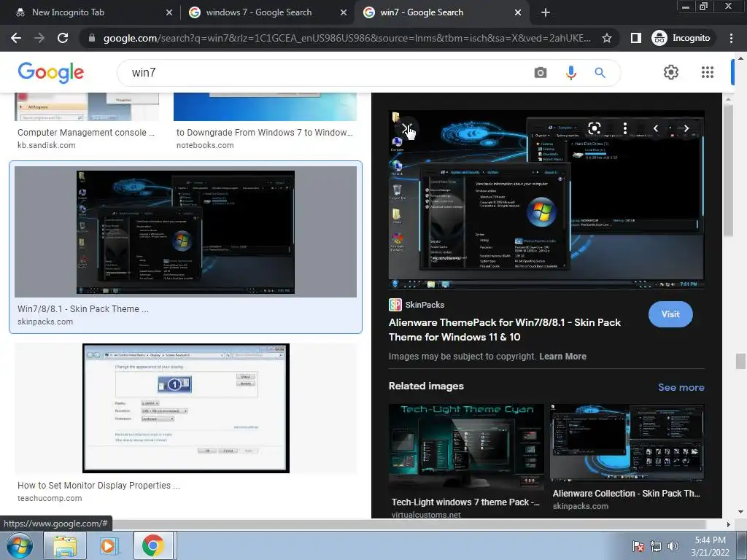The width and height of the screenshot is (747, 560).
Task: Go to Google home via the logo
Action: tap(50, 72)
